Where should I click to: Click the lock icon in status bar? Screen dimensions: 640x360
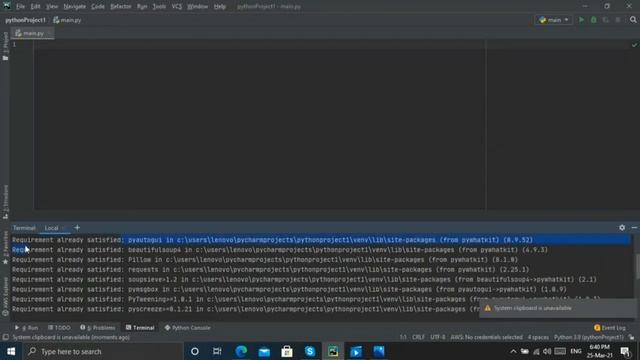click(632, 338)
